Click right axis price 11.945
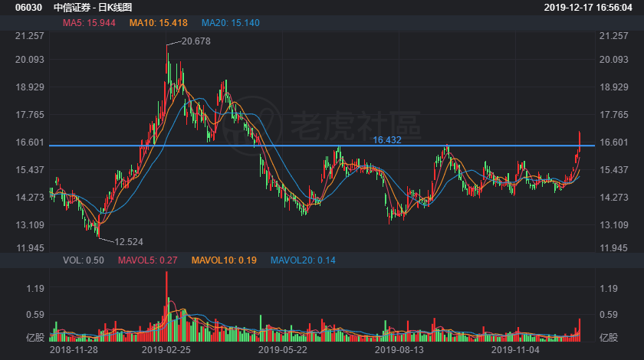644x360 pixels. coord(613,247)
